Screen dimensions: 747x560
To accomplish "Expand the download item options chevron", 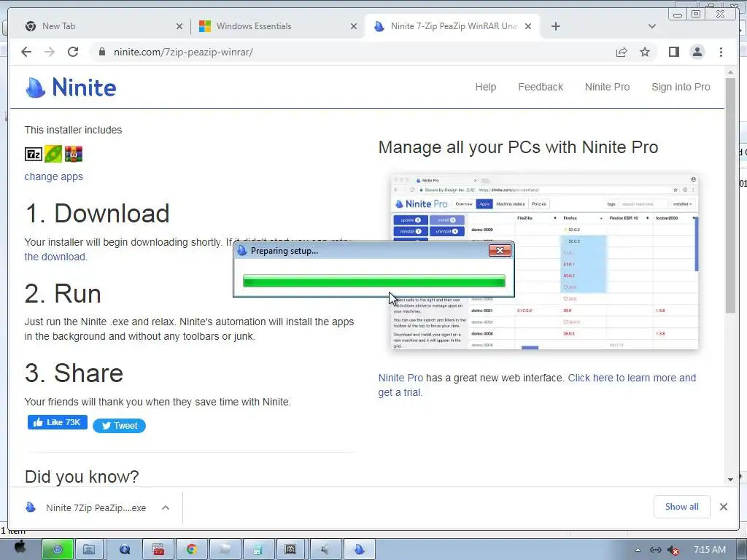I will (166, 507).
